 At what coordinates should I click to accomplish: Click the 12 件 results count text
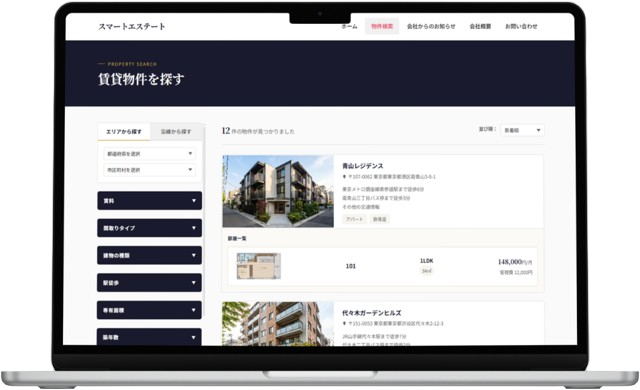(x=258, y=131)
